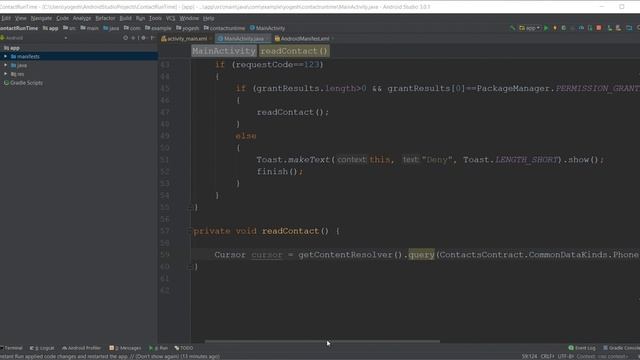The width and height of the screenshot is (640, 360).
Task: Click the Make Project hammer icon
Action: (513, 28)
